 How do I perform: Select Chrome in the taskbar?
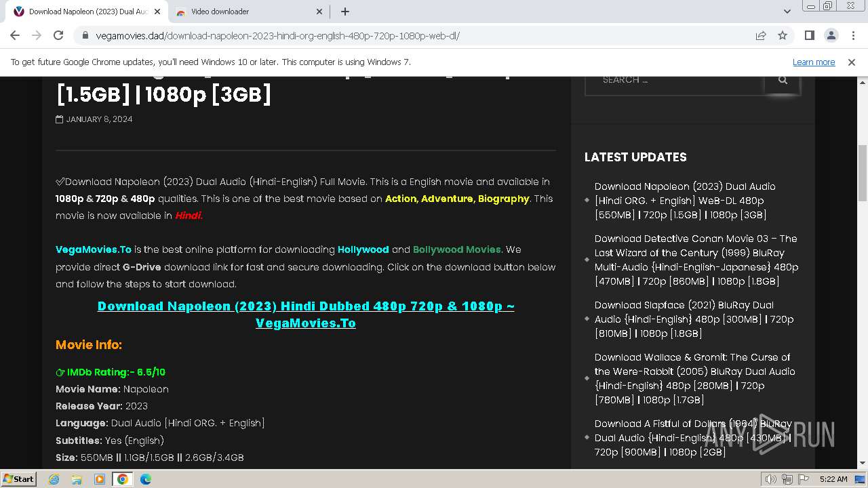coord(123,479)
